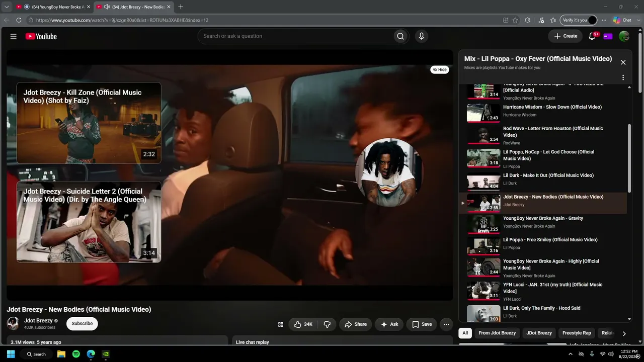Start voice search with the microphone
This screenshot has height=362, width=644.
422,36
